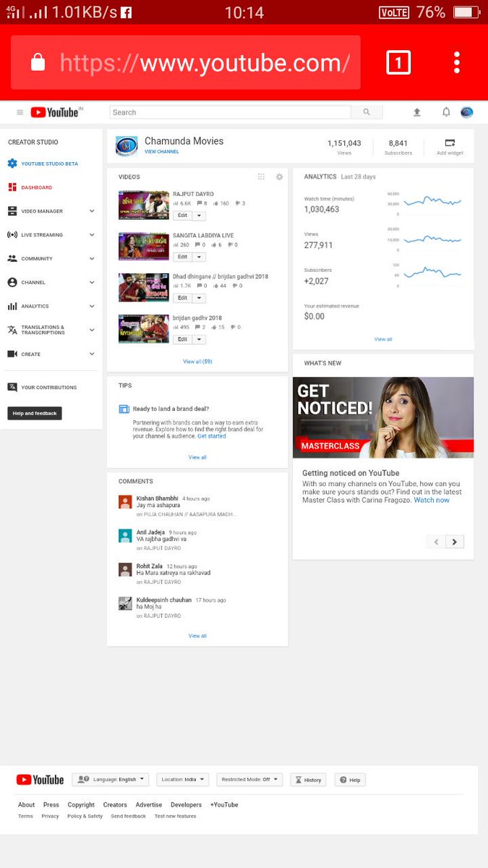Click the YouTube search input field
Image resolution: width=488 pixels, height=868 pixels.
230,112
